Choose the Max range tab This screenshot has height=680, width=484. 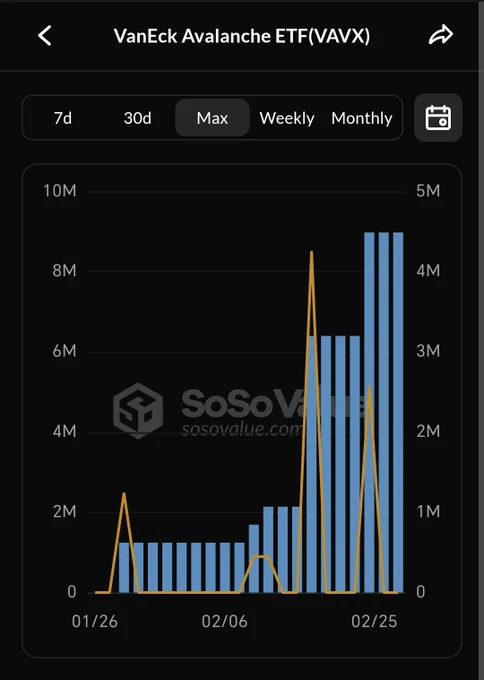click(x=212, y=118)
